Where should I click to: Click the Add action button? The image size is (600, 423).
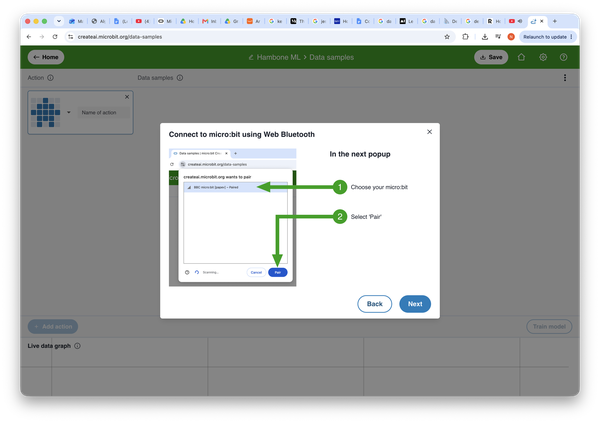pos(53,327)
